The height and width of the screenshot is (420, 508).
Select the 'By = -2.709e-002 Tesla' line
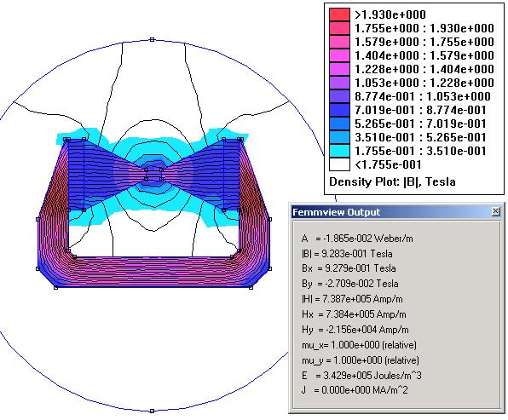[350, 284]
